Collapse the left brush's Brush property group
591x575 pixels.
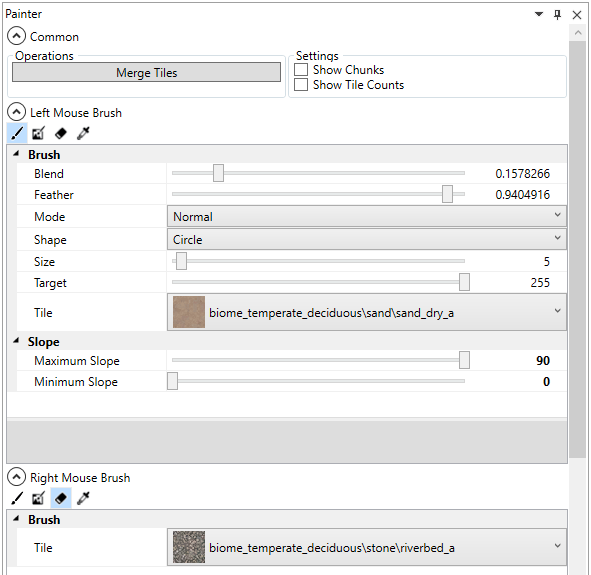click(16, 154)
